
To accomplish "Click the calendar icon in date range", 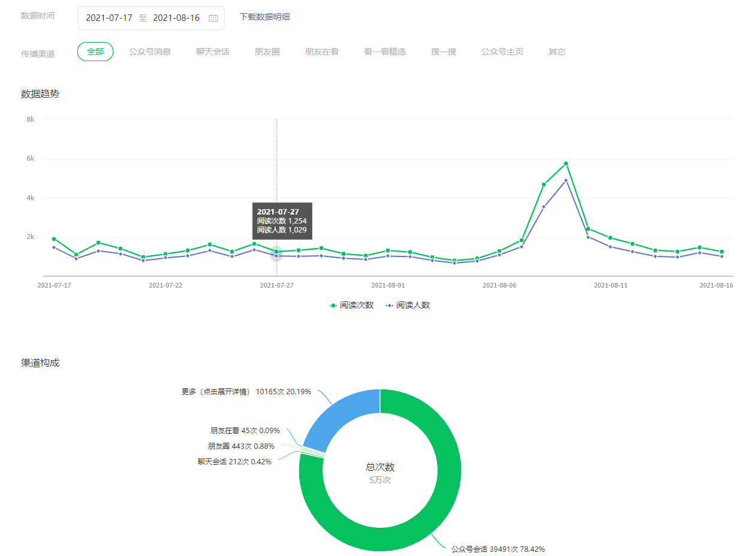I will click(x=213, y=18).
